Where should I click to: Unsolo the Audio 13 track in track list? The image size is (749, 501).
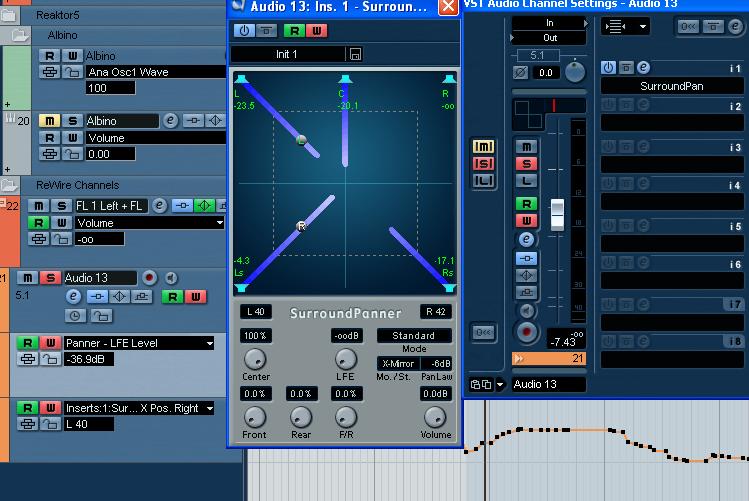[x=50, y=277]
